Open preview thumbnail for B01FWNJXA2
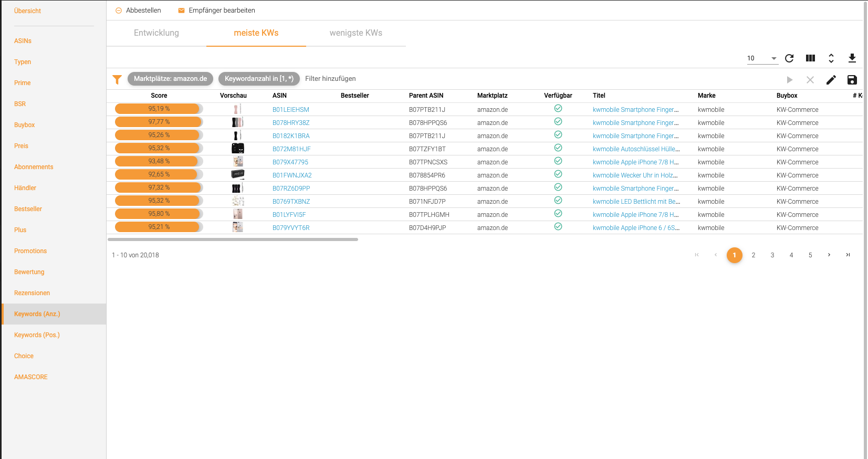This screenshot has height=459, width=868. pyautogui.click(x=238, y=174)
